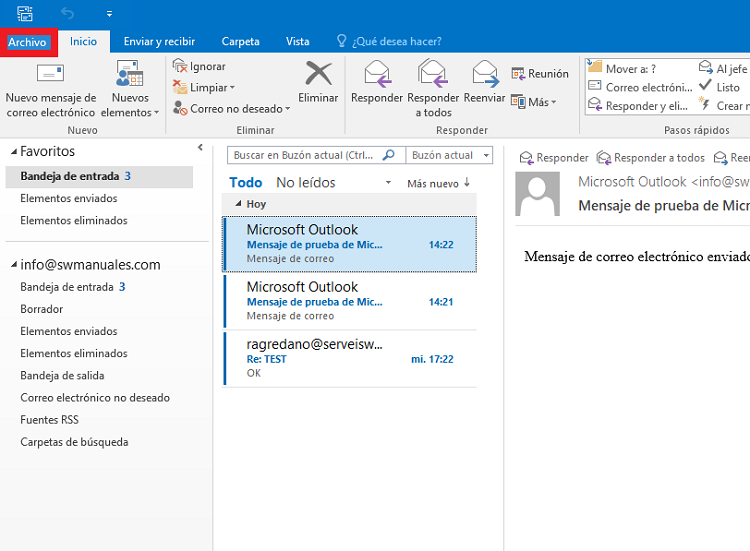Select Correo electrónico no deseado folder
Viewport: 750px width, 551px height.
[95, 398]
